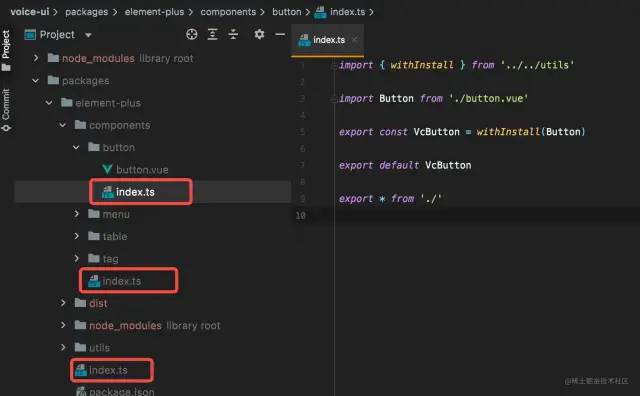This screenshot has width=640, height=396.
Task: Select the tag folder row
Action: (153, 258)
